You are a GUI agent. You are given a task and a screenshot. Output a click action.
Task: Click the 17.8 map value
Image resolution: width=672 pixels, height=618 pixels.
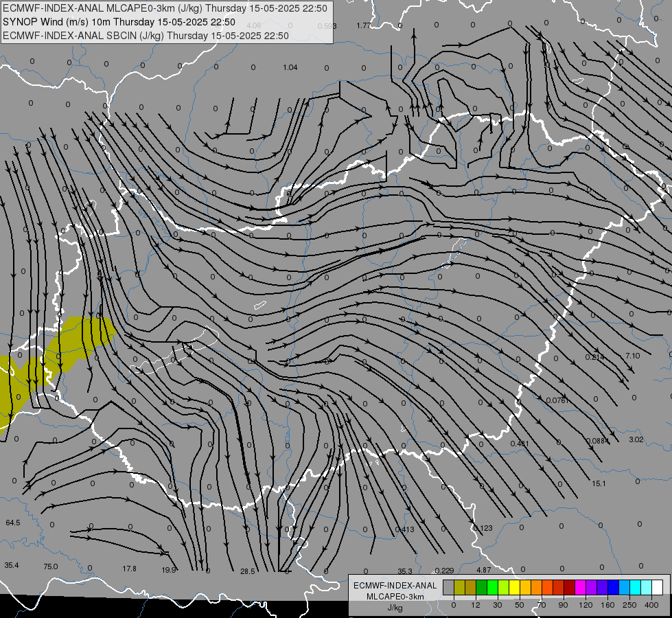point(130,569)
